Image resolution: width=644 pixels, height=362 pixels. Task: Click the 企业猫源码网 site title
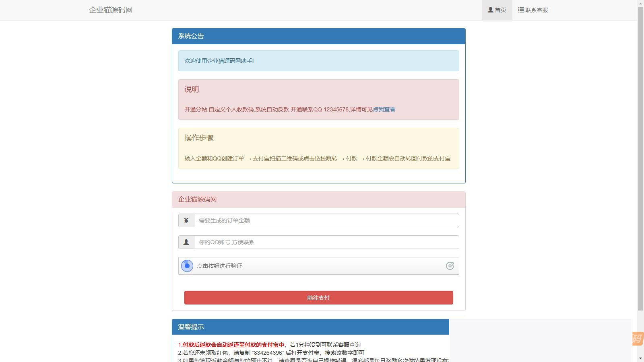click(111, 10)
